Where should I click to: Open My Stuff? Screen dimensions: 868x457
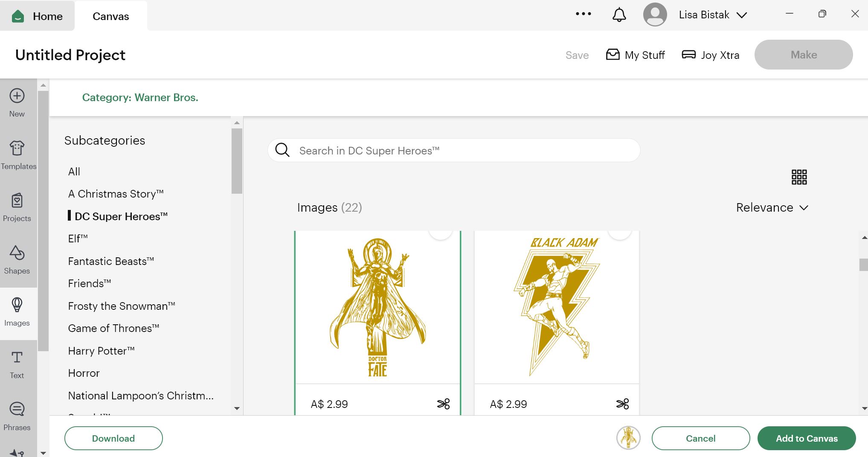click(636, 55)
